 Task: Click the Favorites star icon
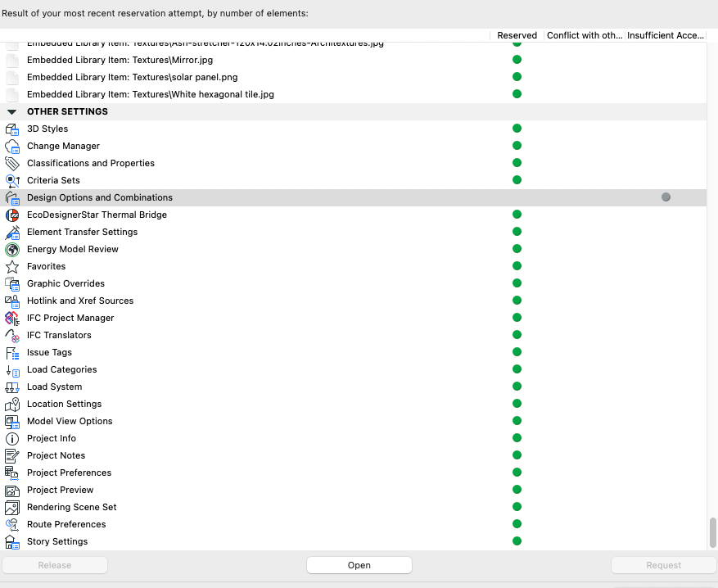coord(12,266)
